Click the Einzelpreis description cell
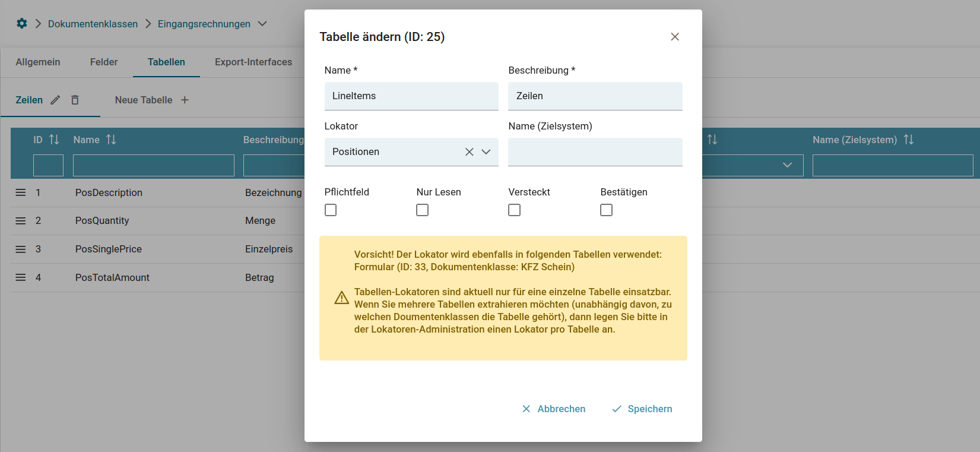This screenshot has height=452, width=980. pyautogui.click(x=269, y=249)
